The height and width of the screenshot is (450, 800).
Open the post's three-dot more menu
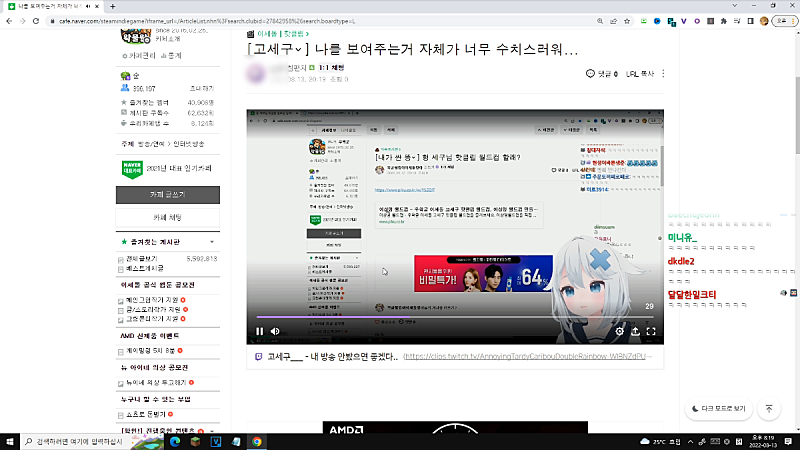(x=663, y=73)
